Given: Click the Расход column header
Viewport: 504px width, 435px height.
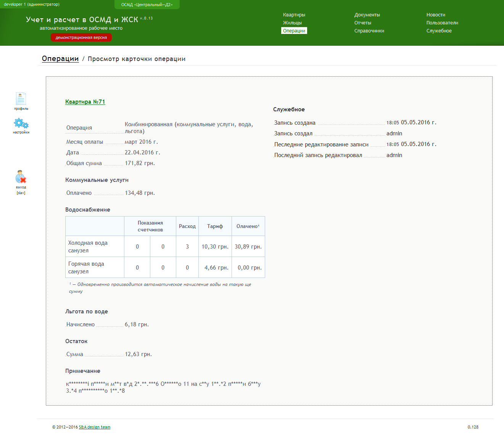Looking at the screenshot, I should click(x=187, y=226).
